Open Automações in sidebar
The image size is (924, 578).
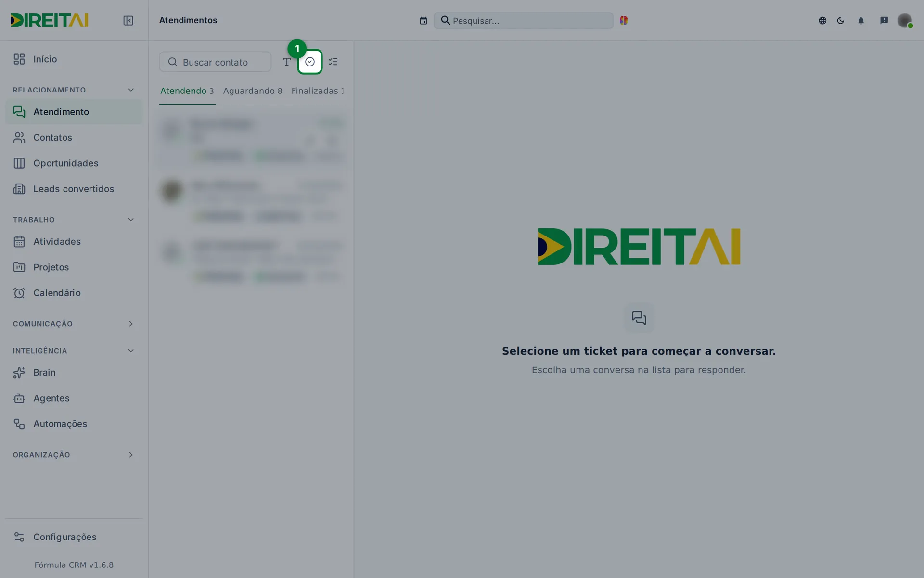pyautogui.click(x=74, y=424)
